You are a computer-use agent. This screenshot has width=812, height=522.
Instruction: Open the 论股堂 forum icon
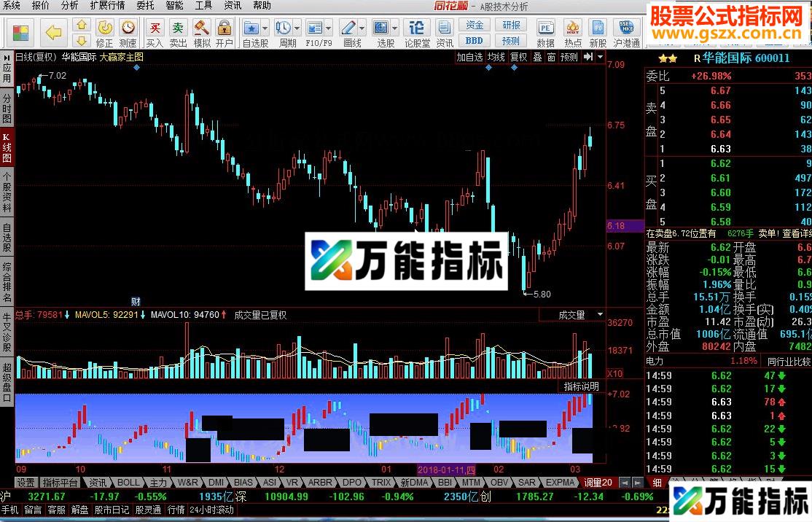pyautogui.click(x=417, y=32)
